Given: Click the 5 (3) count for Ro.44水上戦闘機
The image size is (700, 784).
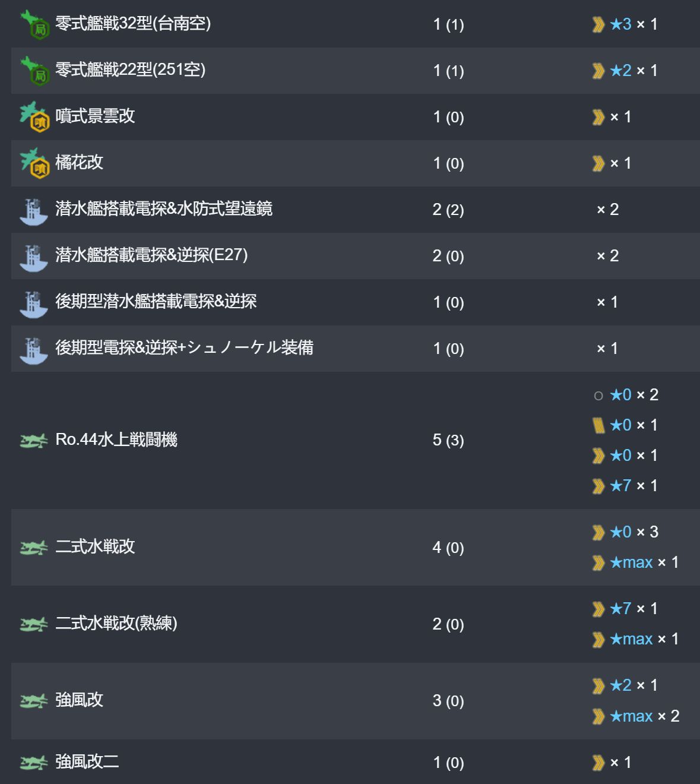Looking at the screenshot, I should [x=448, y=440].
